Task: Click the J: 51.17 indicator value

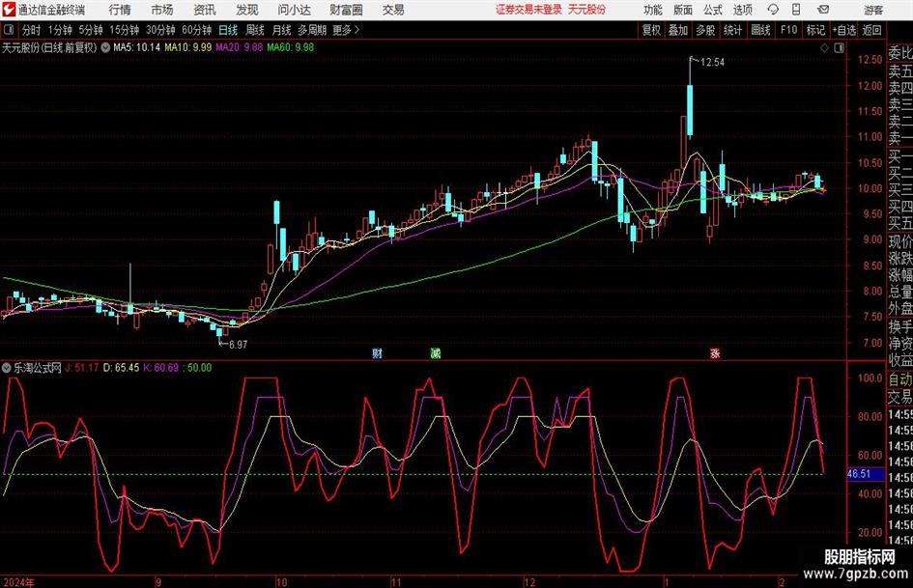Action: click(82, 368)
